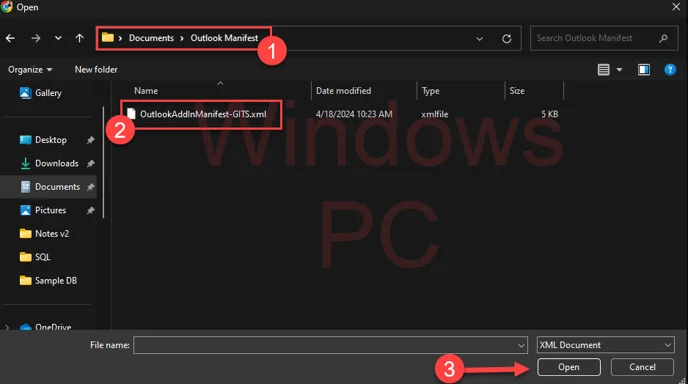Image resolution: width=688 pixels, height=384 pixels.
Task: Expand the address bar history dropdown
Action: [x=480, y=39]
